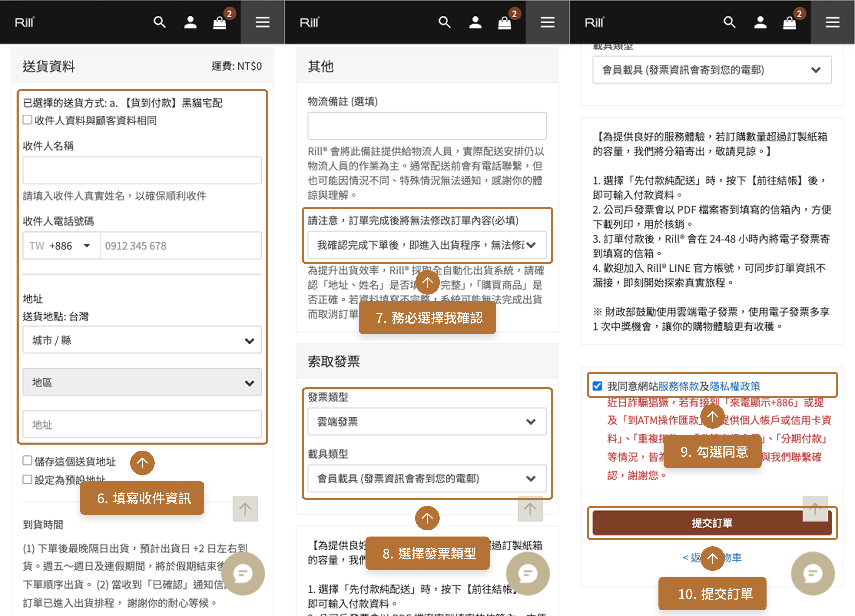Click the back-to-top arrow in the middle panel

coord(530,509)
